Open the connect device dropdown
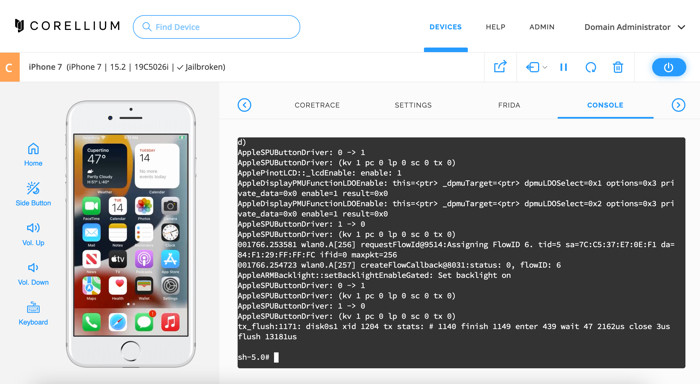Image resolution: width=700 pixels, height=384 pixels. [536, 67]
